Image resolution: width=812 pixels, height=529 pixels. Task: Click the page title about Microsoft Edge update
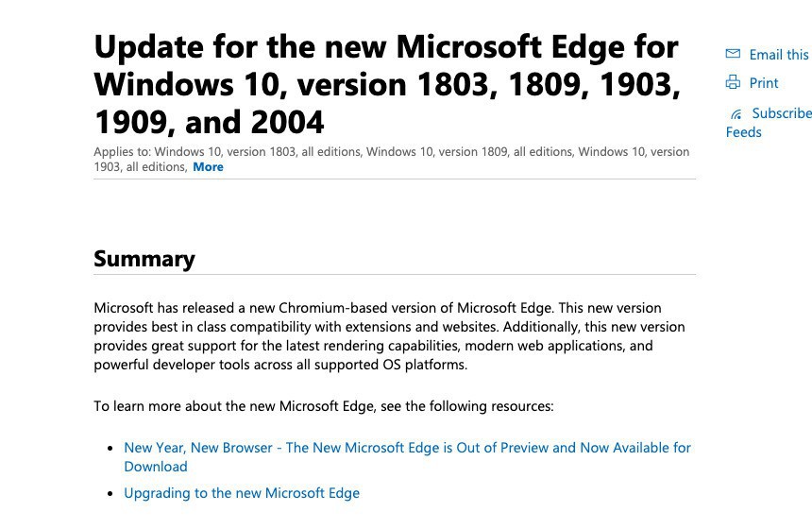click(x=386, y=83)
